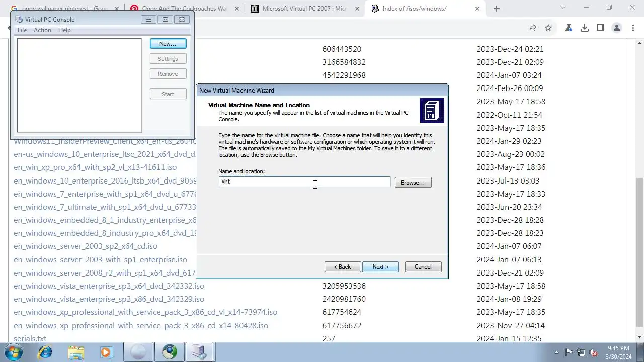
Task: Open en_windows_server_2003_sp2_x64_cd.iso link
Action: [x=86, y=246]
